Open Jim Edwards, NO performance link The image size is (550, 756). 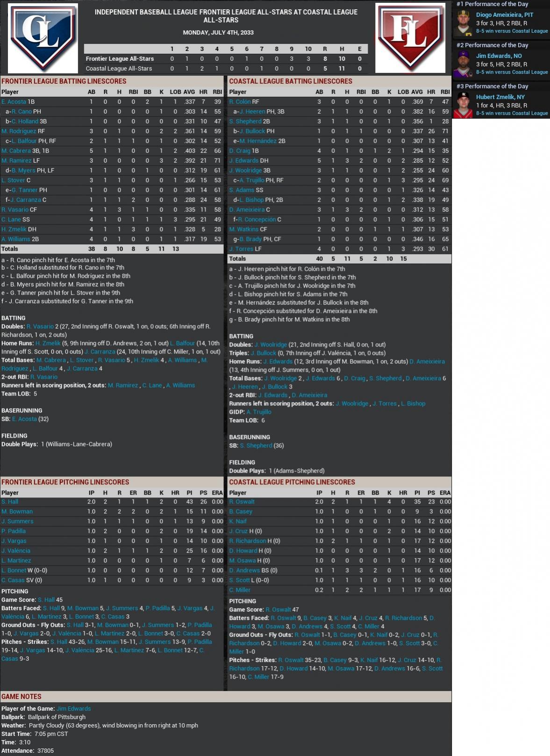499,56
